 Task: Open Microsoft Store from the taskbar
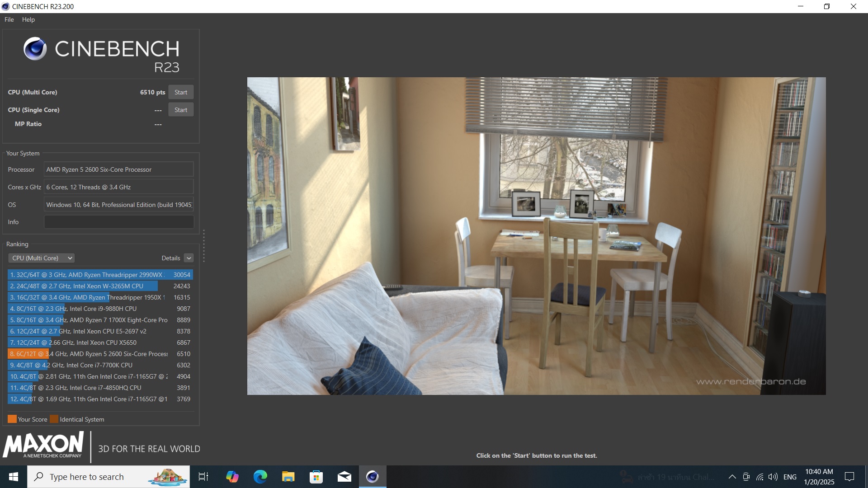(316, 477)
